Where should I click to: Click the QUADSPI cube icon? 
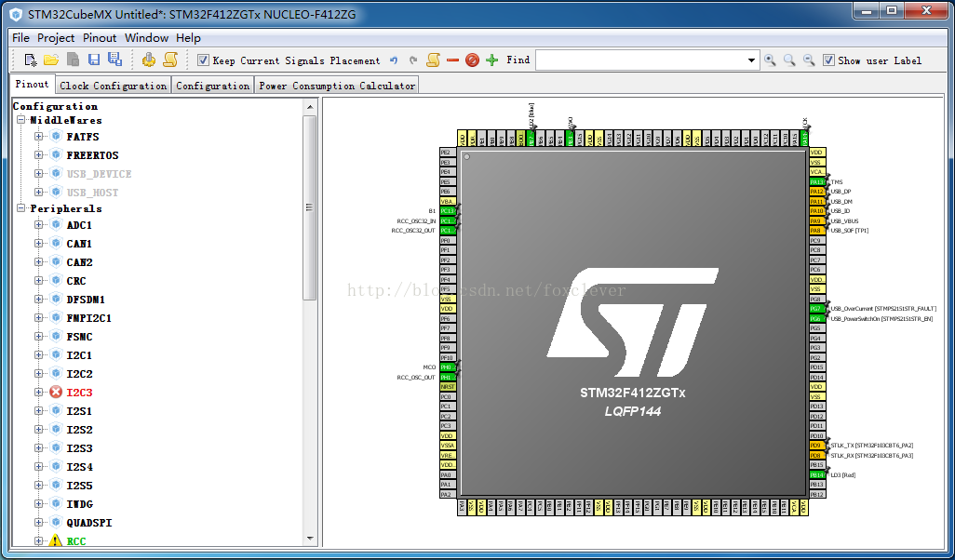click(x=56, y=522)
